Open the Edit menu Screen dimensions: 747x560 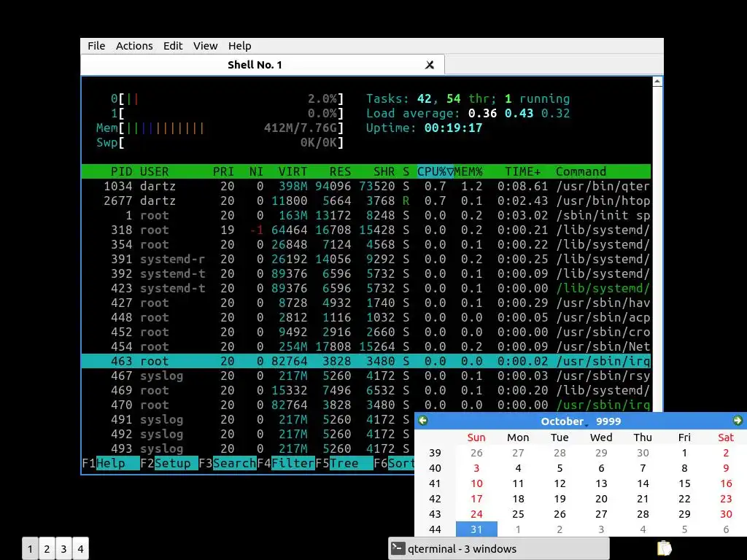(172, 46)
